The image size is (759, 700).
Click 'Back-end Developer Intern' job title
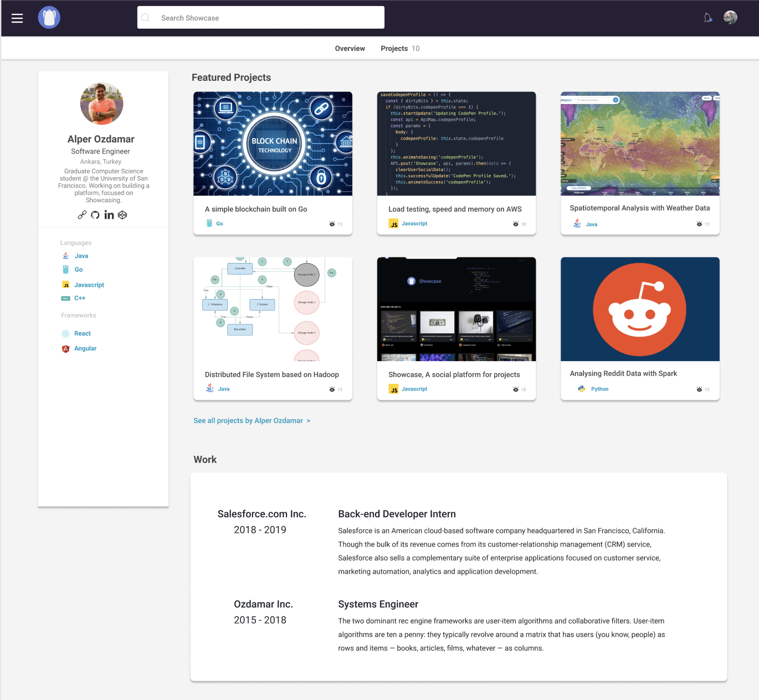[397, 514]
